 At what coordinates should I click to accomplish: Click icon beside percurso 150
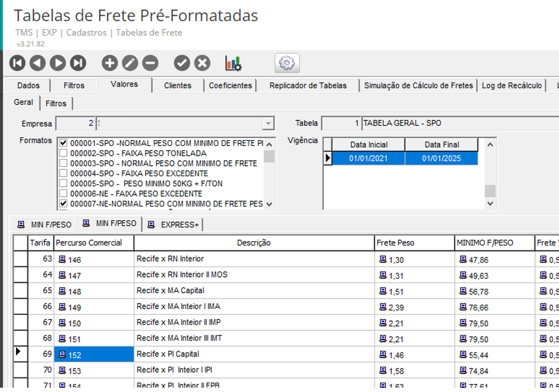tap(62, 323)
